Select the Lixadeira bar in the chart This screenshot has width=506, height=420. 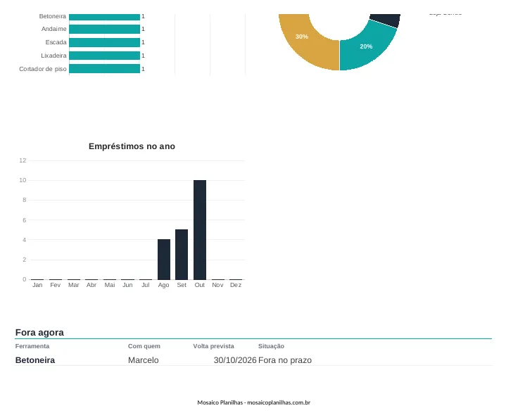tap(105, 56)
